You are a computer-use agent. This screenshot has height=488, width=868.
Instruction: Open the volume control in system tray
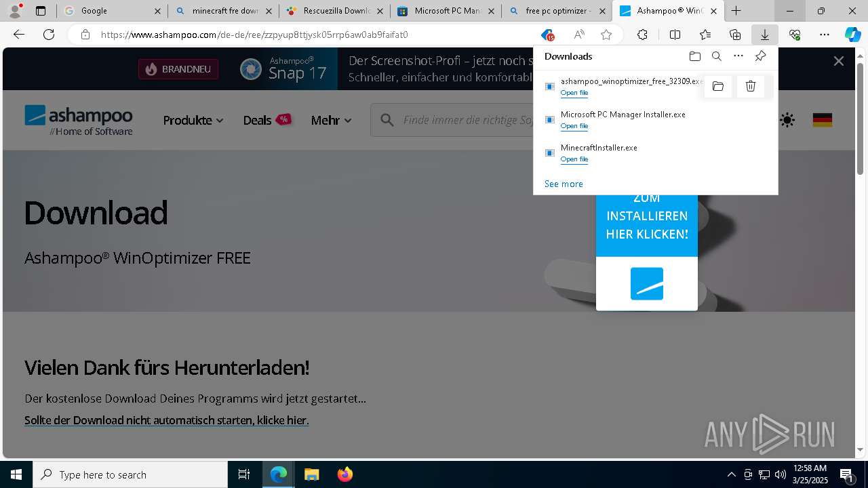pyautogui.click(x=780, y=474)
